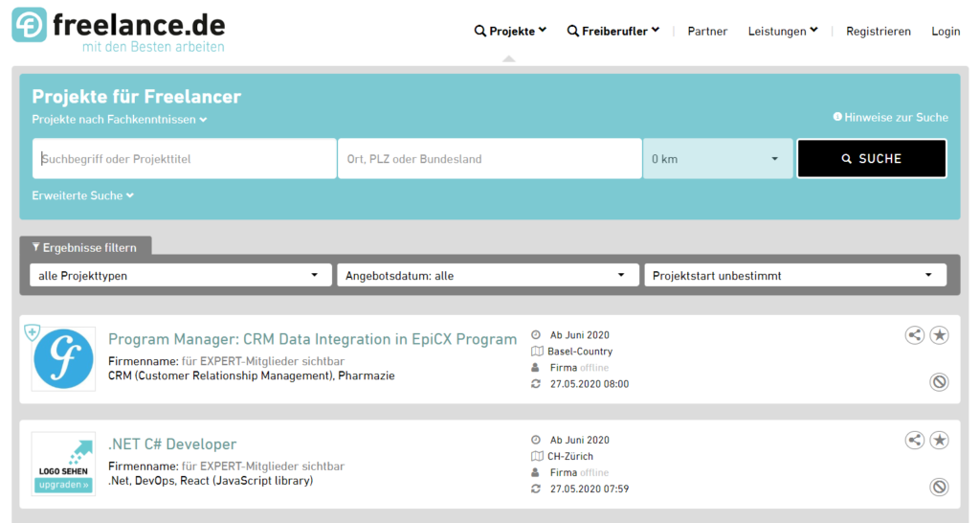Open the Freiberufler menu

[613, 31]
